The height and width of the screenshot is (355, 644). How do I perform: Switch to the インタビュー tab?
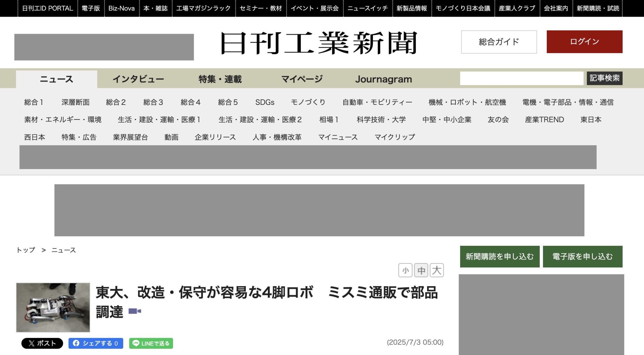(138, 79)
